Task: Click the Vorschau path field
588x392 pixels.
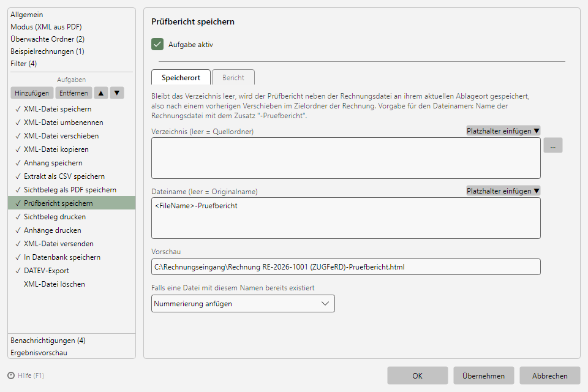Action: pyautogui.click(x=345, y=266)
